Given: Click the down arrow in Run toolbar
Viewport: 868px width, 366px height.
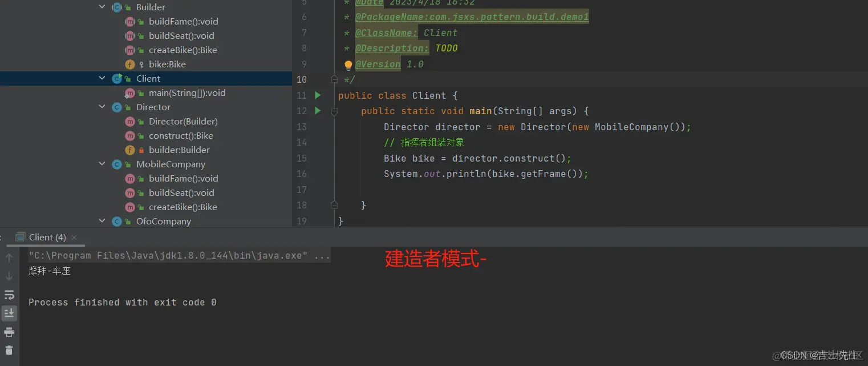Looking at the screenshot, I should (x=9, y=276).
